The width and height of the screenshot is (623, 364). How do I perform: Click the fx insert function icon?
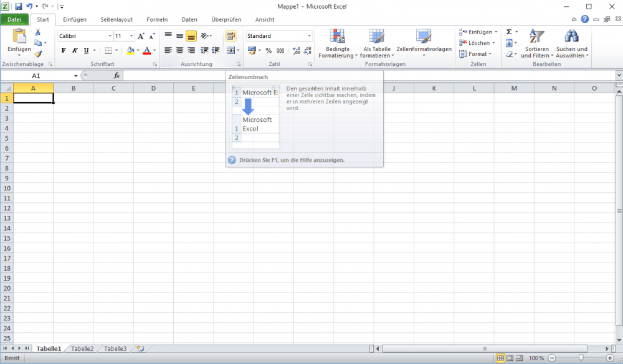[117, 75]
